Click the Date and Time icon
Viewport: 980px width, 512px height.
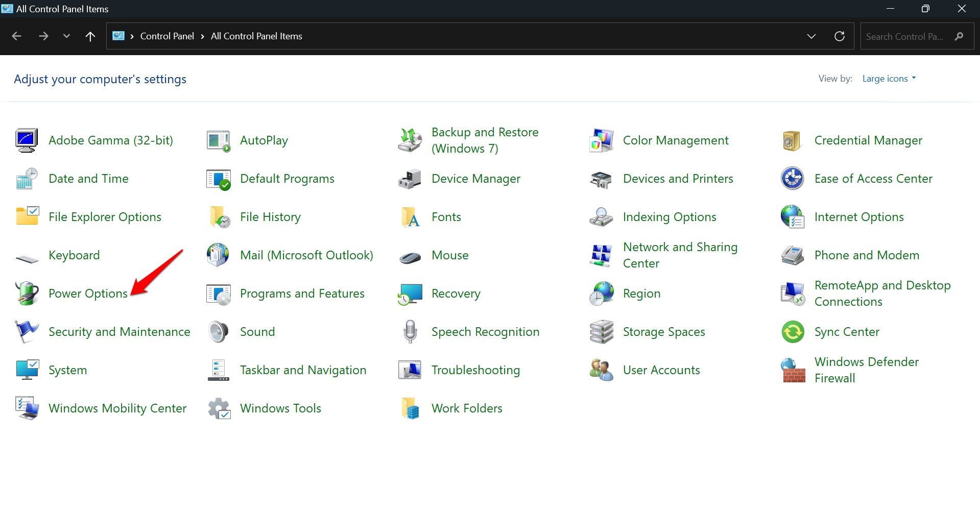27,179
